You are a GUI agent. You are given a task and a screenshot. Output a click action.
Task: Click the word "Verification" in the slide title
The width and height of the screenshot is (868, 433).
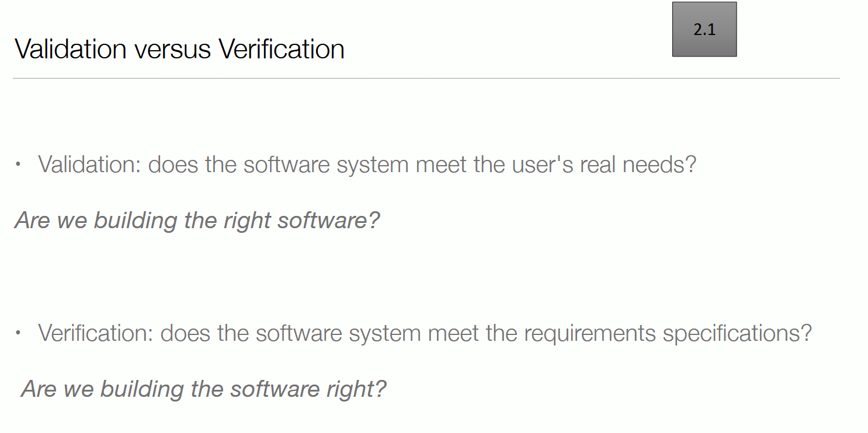pos(282,49)
